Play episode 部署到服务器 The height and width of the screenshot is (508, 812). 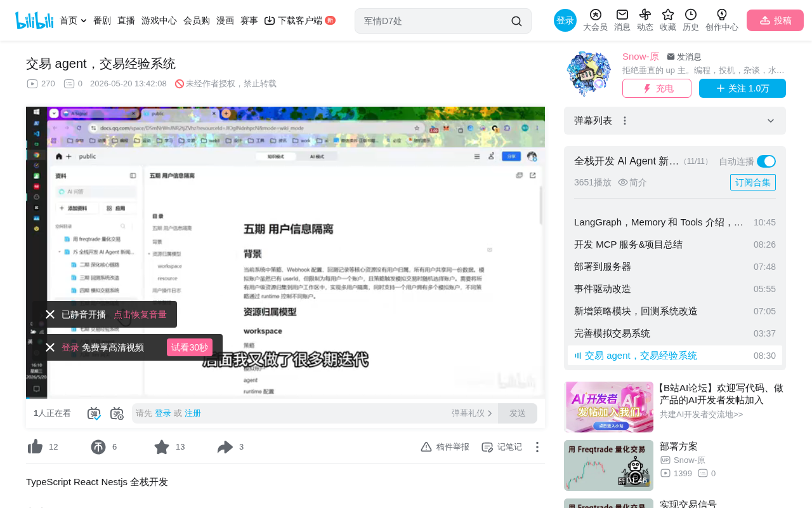point(675,267)
